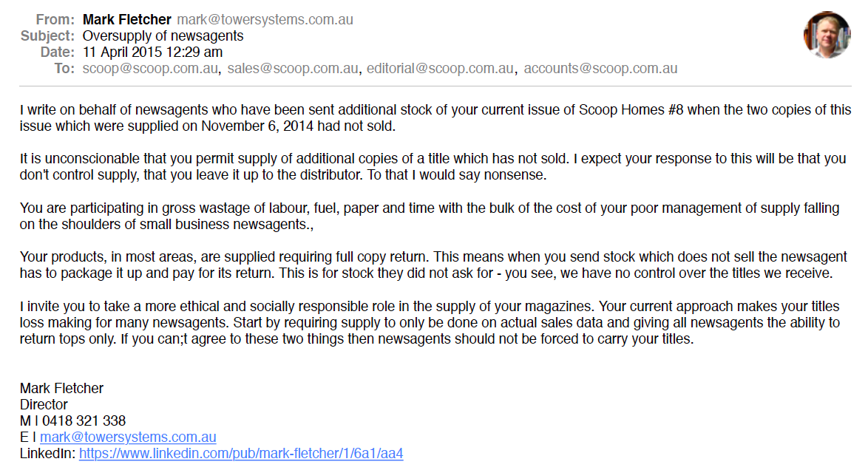Select the scoop@scoop.com.au recipient

[x=151, y=69]
